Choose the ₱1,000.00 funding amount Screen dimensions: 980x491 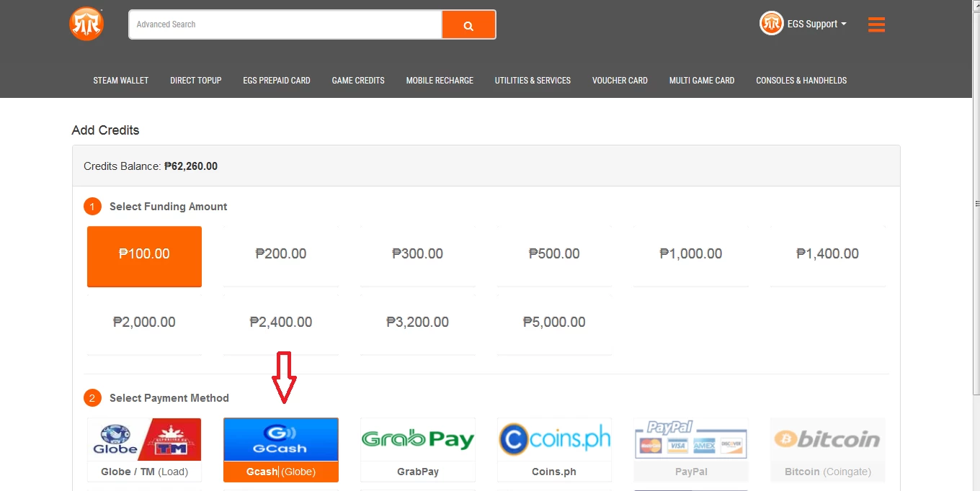tap(691, 256)
